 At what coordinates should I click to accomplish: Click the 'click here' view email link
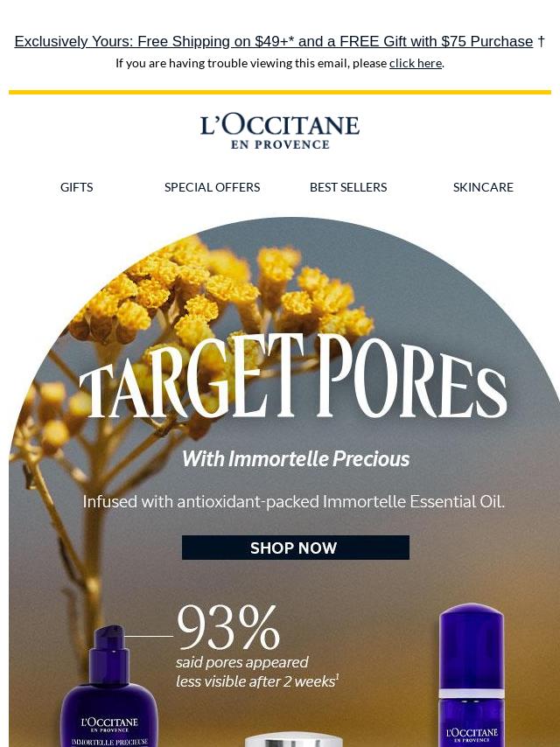[x=415, y=63]
